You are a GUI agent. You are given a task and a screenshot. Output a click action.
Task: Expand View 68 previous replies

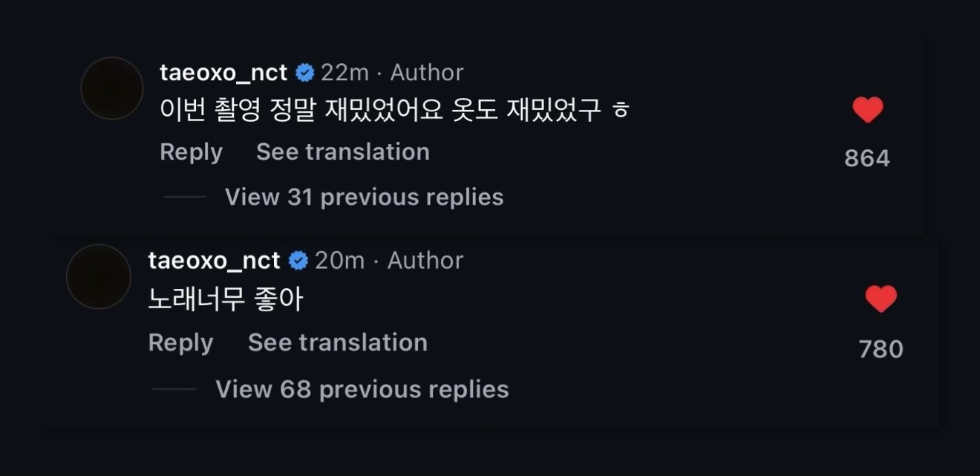click(x=362, y=389)
